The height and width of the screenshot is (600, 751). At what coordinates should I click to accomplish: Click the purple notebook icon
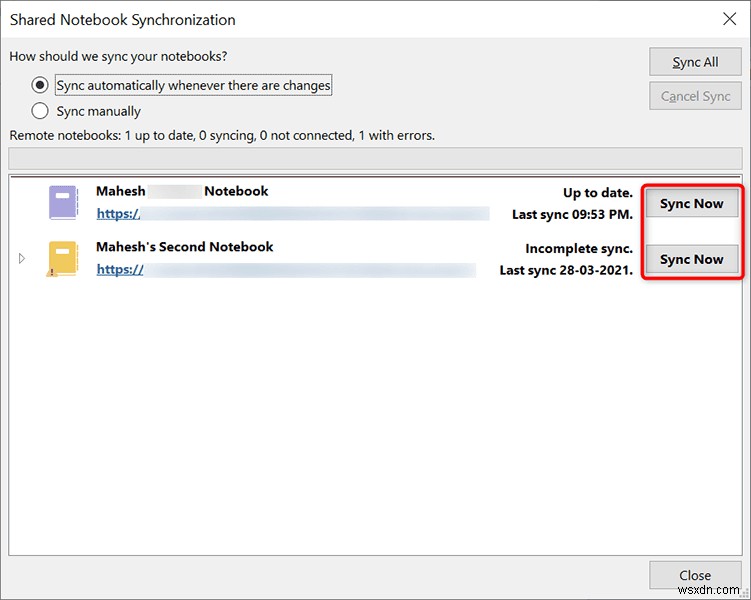click(62, 202)
